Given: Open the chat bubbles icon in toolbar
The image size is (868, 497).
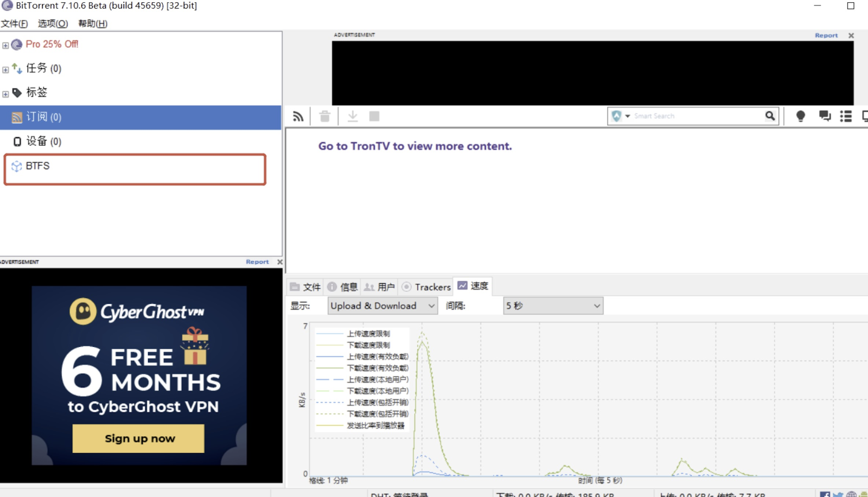Looking at the screenshot, I should tap(825, 116).
